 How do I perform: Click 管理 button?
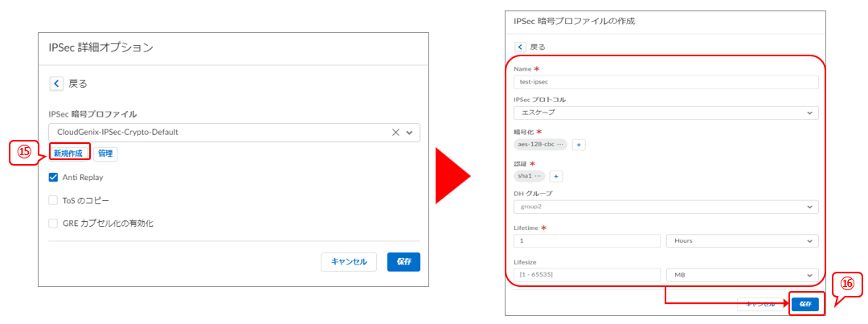[105, 154]
